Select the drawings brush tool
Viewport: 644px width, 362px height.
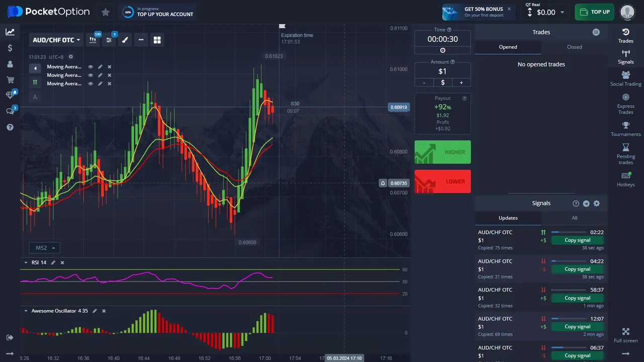(125, 40)
